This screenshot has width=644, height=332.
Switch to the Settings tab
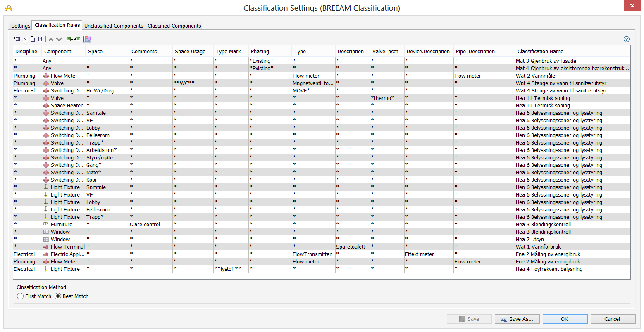tap(21, 26)
